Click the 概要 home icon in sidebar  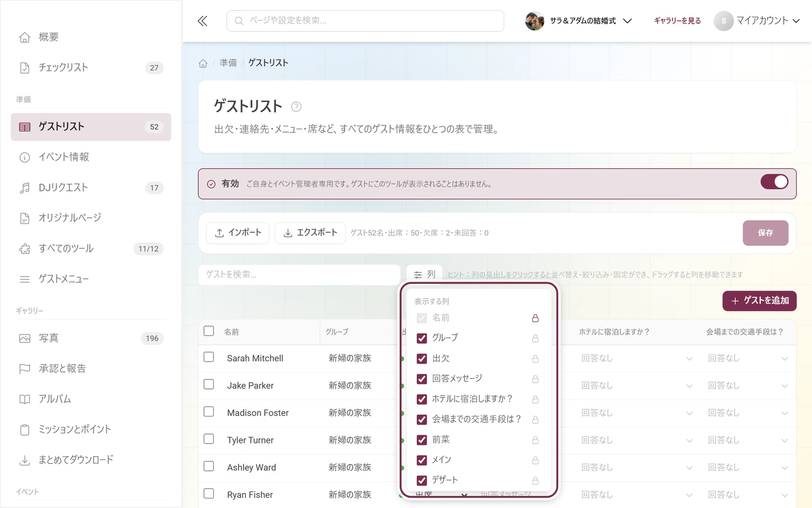(25, 37)
